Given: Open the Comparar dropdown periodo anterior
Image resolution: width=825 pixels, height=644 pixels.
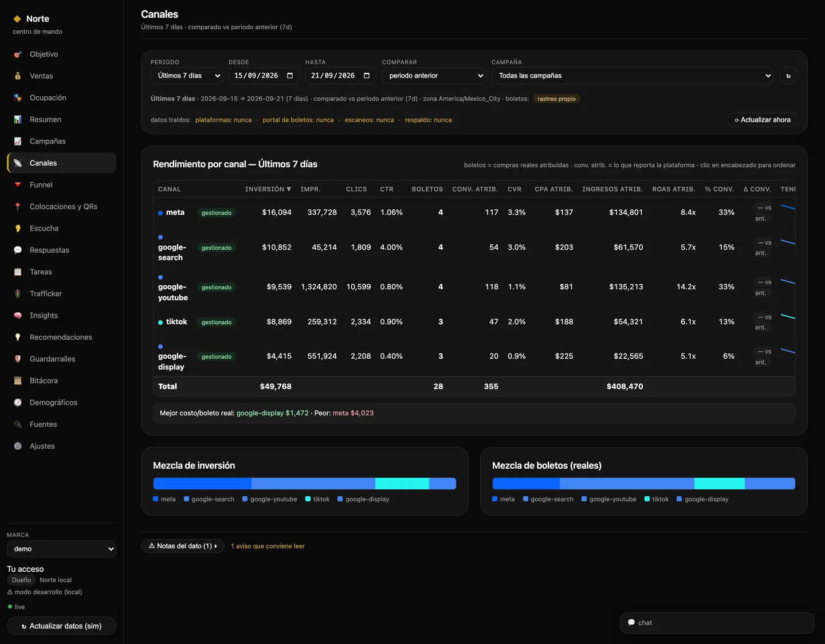Looking at the screenshot, I should [x=434, y=76].
